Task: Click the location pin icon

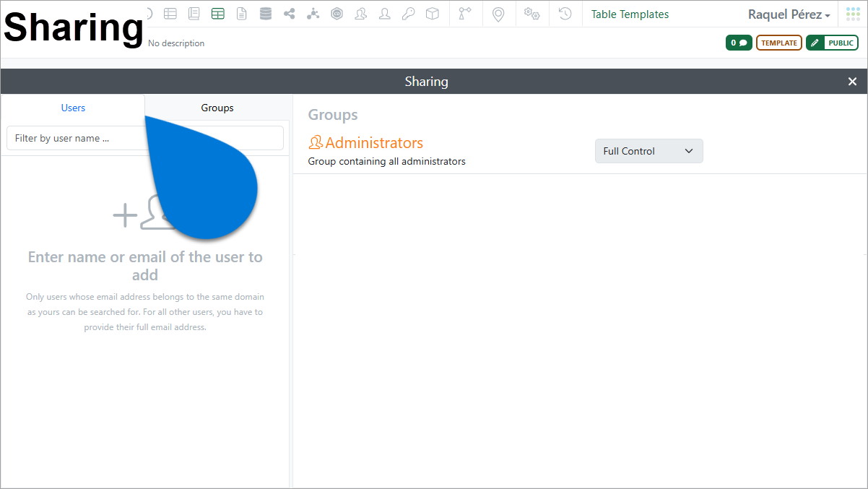Action: point(498,14)
